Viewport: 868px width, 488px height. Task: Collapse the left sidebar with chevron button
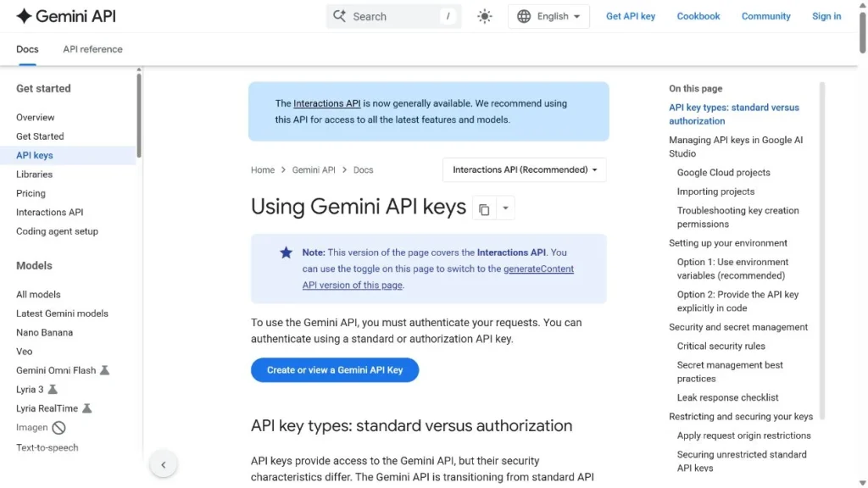(164, 465)
